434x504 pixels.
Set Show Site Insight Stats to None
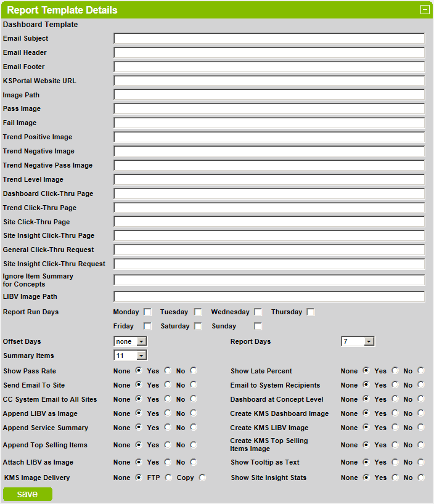click(366, 478)
